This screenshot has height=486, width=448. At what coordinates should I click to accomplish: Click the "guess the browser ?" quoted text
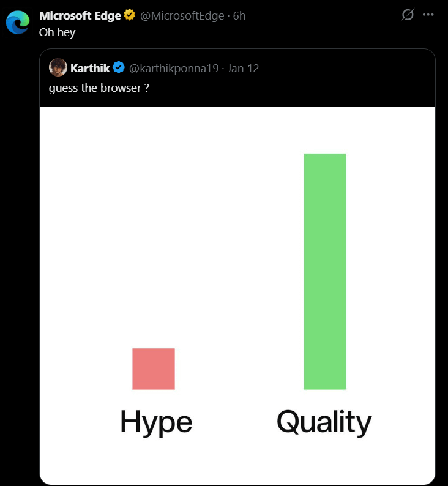(99, 88)
